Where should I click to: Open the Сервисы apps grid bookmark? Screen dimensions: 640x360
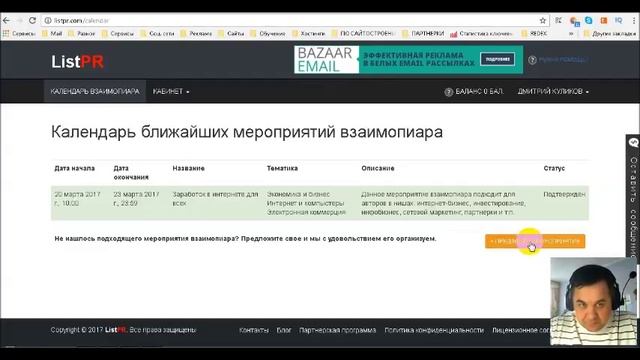(x=19, y=34)
